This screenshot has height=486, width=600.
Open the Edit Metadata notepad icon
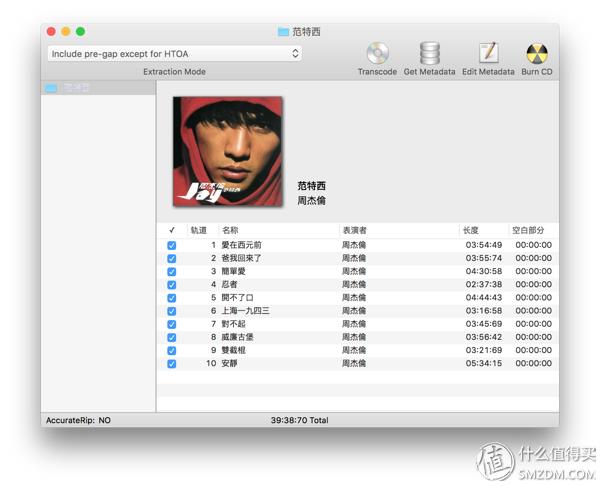488,52
